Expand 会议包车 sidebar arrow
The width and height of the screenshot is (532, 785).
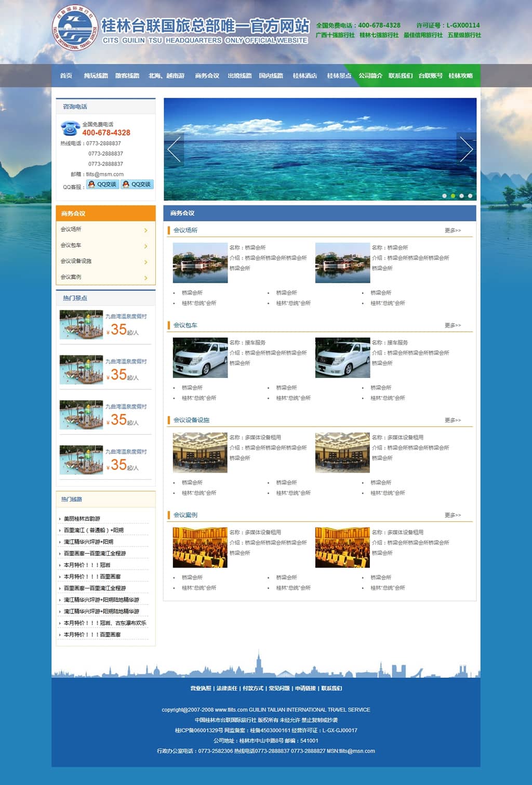click(145, 246)
